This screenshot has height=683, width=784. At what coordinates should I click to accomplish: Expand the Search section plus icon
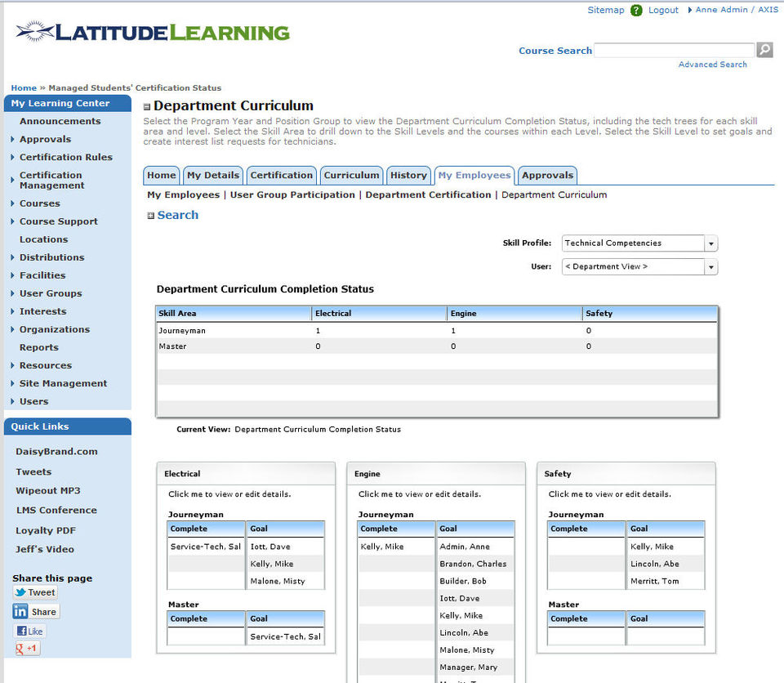(x=151, y=216)
